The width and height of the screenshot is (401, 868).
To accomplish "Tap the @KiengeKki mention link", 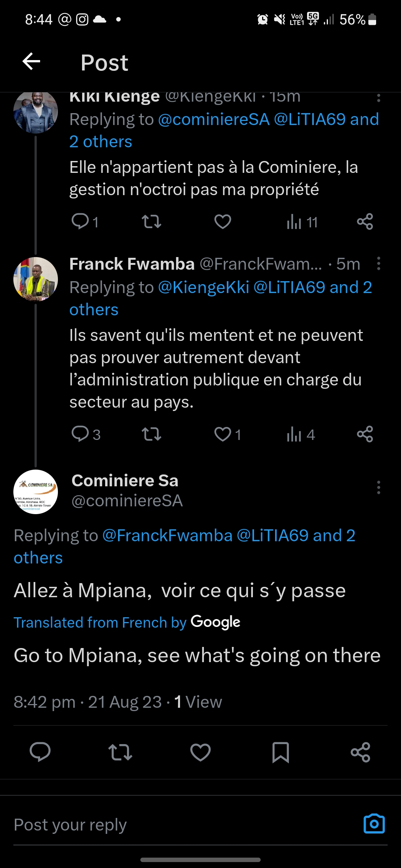I will [x=203, y=287].
